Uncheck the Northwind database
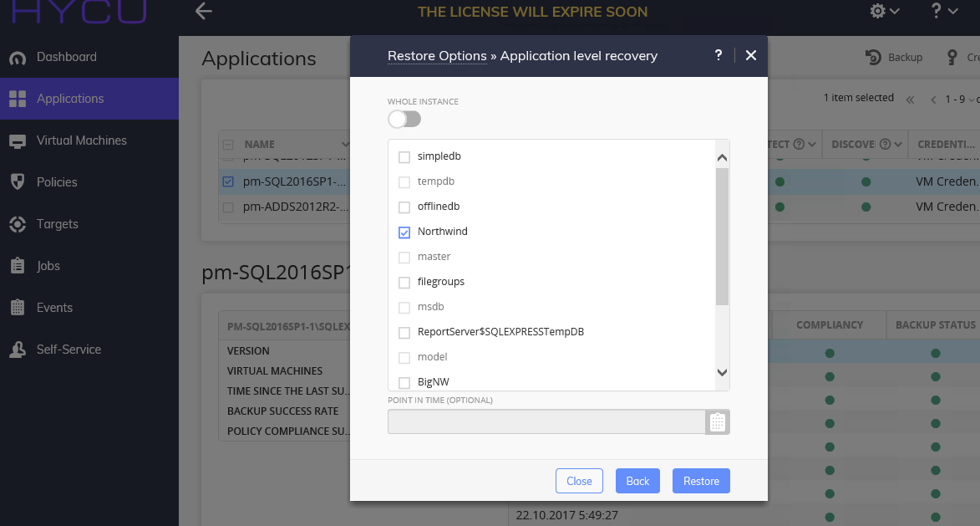This screenshot has width=980, height=526. 403,232
